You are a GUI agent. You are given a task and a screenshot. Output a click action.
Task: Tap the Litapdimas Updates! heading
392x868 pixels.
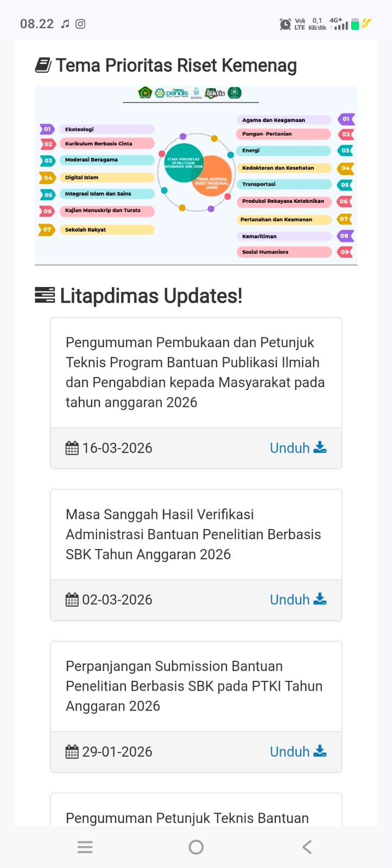(x=151, y=296)
